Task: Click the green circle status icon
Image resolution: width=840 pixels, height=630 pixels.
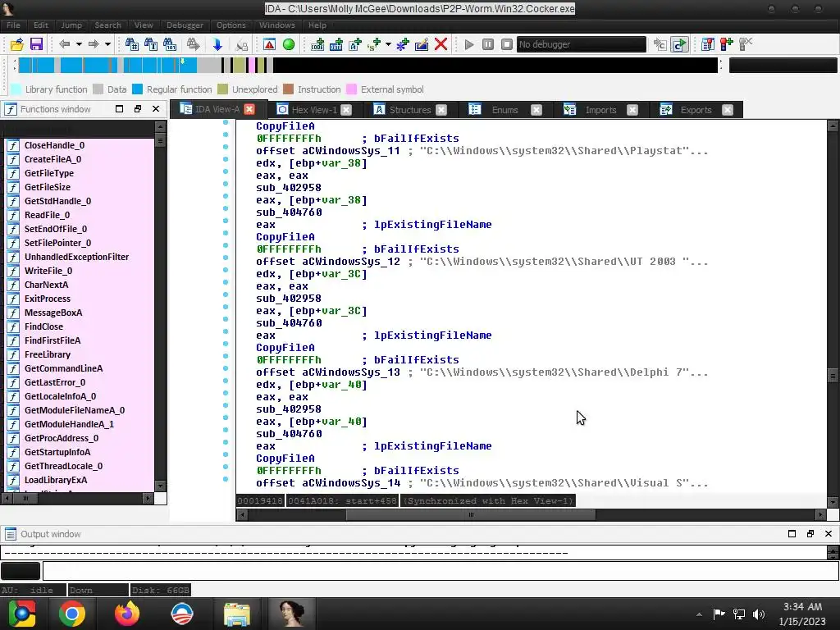Action: pos(289,44)
